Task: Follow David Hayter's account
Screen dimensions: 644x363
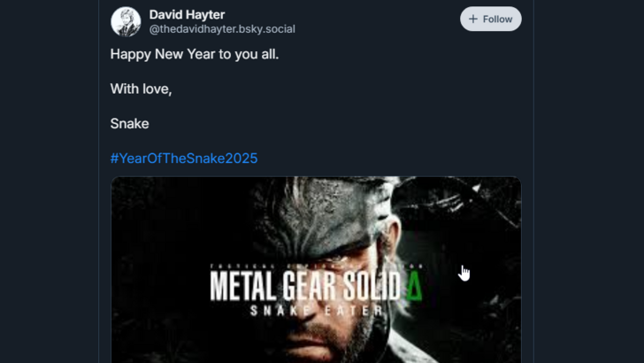Action: (x=491, y=19)
